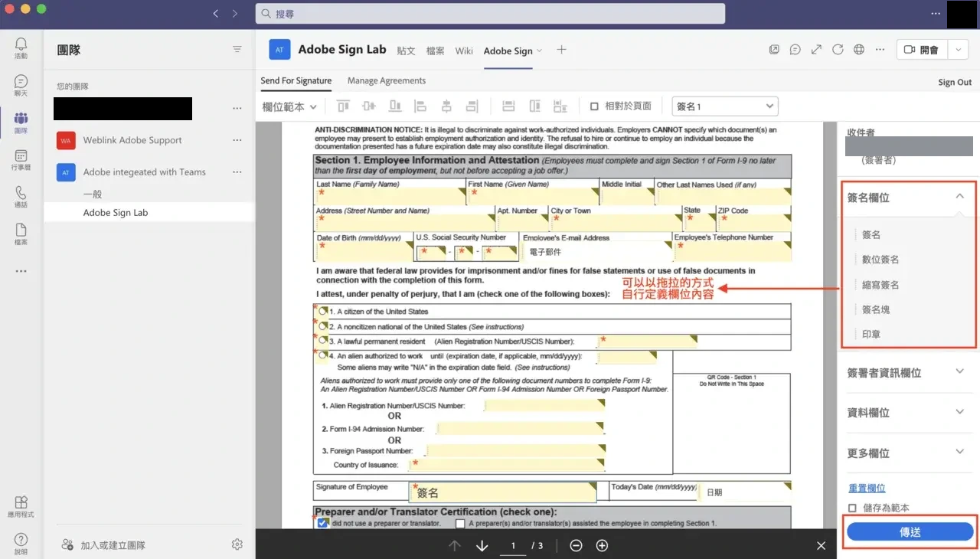The width and height of the screenshot is (980, 559).
Task: Open the Activity (活動) bell in Teams sidebar
Action: [21, 48]
